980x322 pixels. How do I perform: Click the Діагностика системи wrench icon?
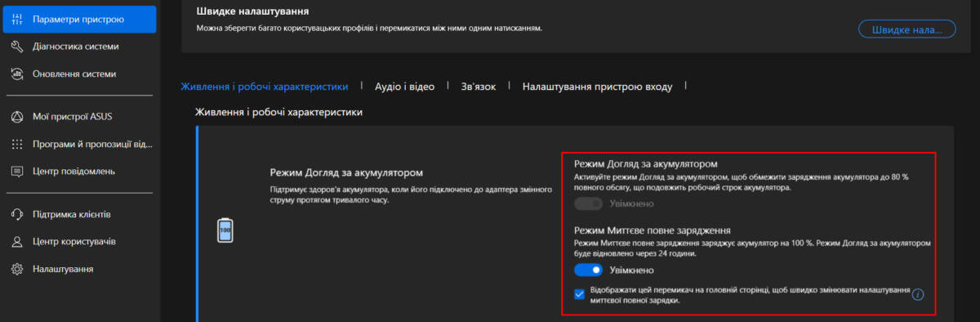[16, 46]
